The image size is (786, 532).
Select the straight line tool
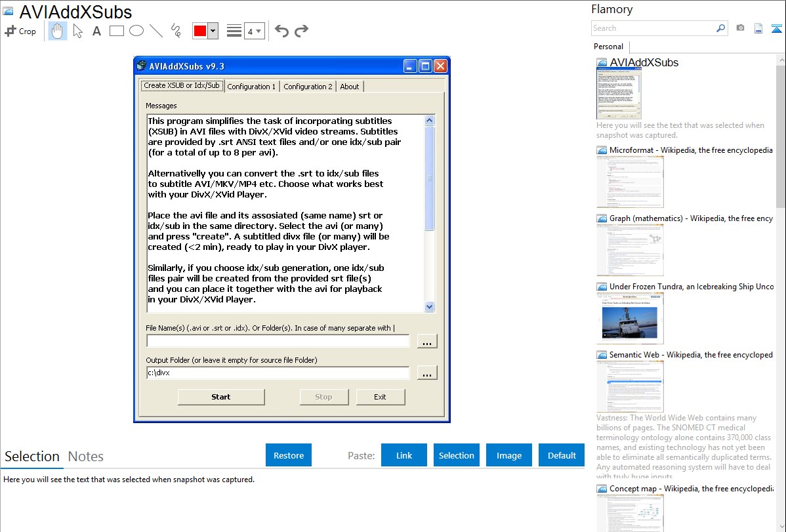[x=156, y=31]
